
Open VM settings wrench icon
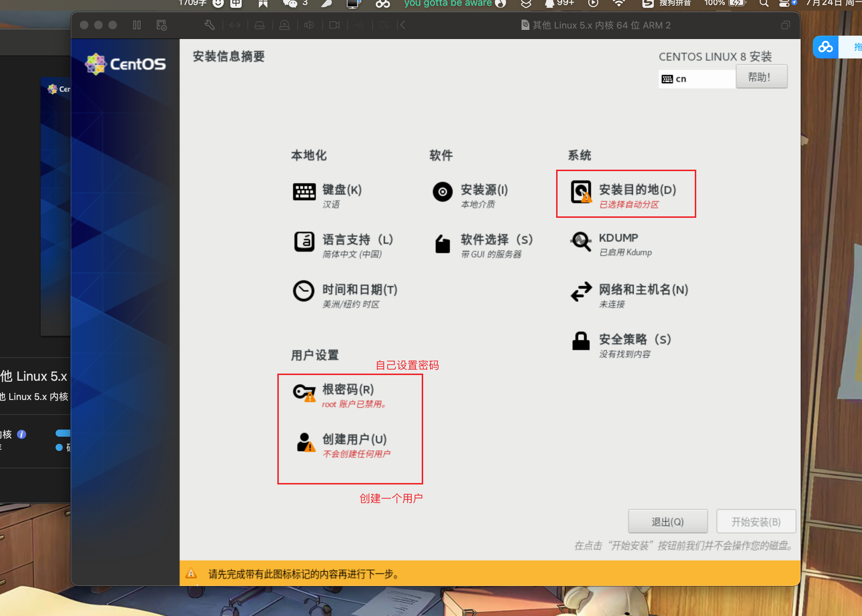[209, 25]
